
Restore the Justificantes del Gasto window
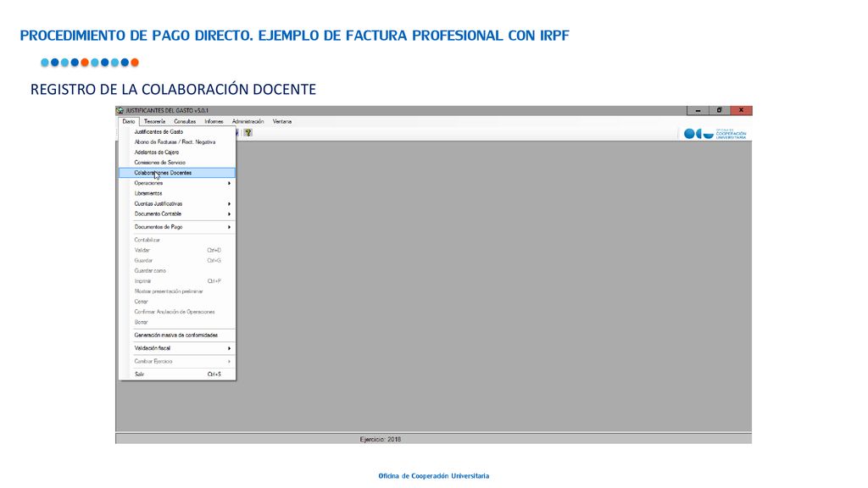719,110
